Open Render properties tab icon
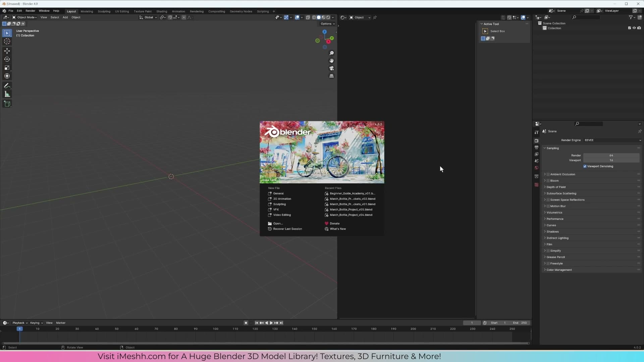The width and height of the screenshot is (644, 362). click(536, 141)
